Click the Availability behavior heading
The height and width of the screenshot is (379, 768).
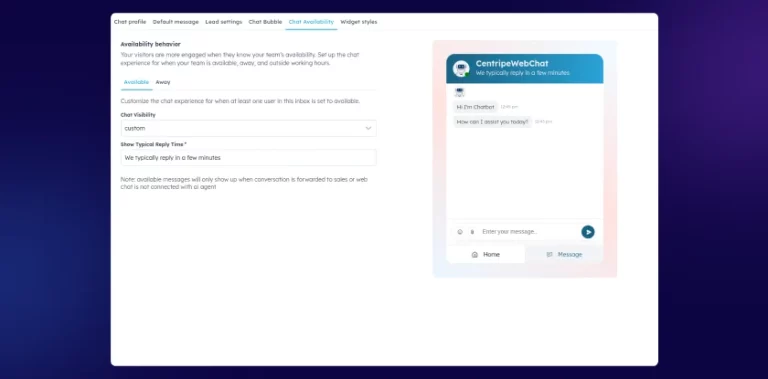150,44
